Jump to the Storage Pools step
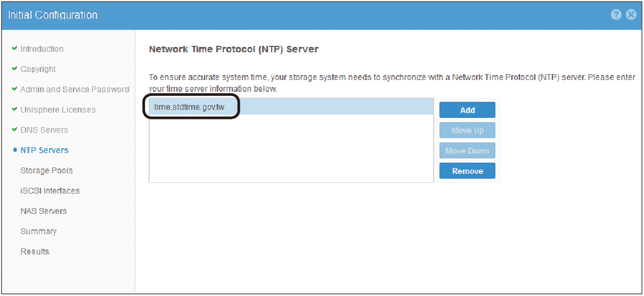The height and width of the screenshot is (296, 644). coord(47,171)
